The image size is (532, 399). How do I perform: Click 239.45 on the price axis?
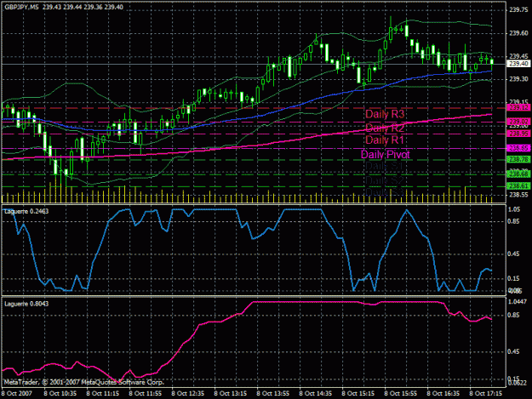(x=518, y=56)
